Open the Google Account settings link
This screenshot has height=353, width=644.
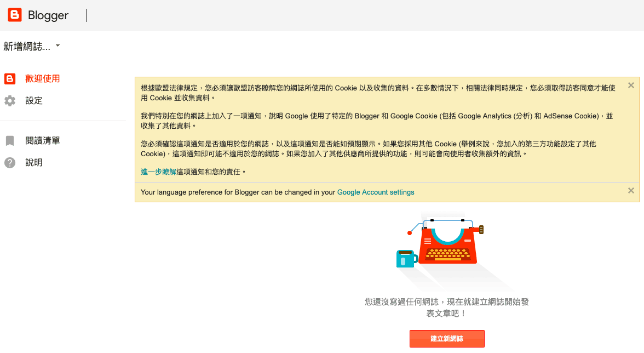tap(376, 192)
